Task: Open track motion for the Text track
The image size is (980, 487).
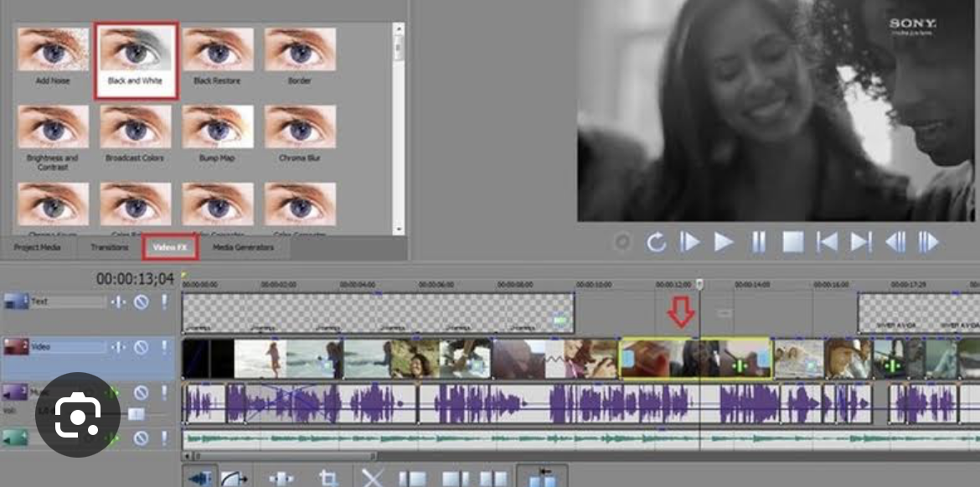Action: [x=118, y=302]
